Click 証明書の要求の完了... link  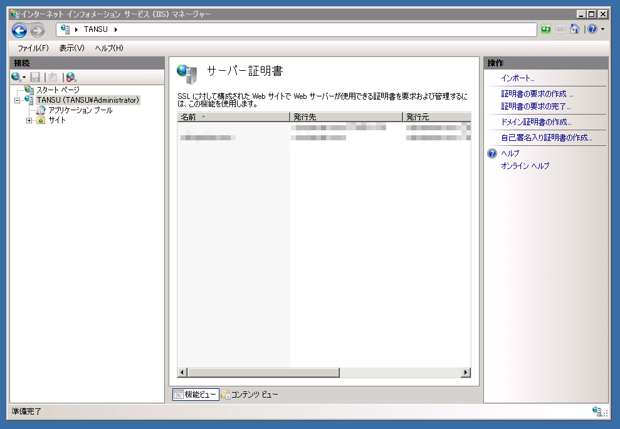coord(536,106)
